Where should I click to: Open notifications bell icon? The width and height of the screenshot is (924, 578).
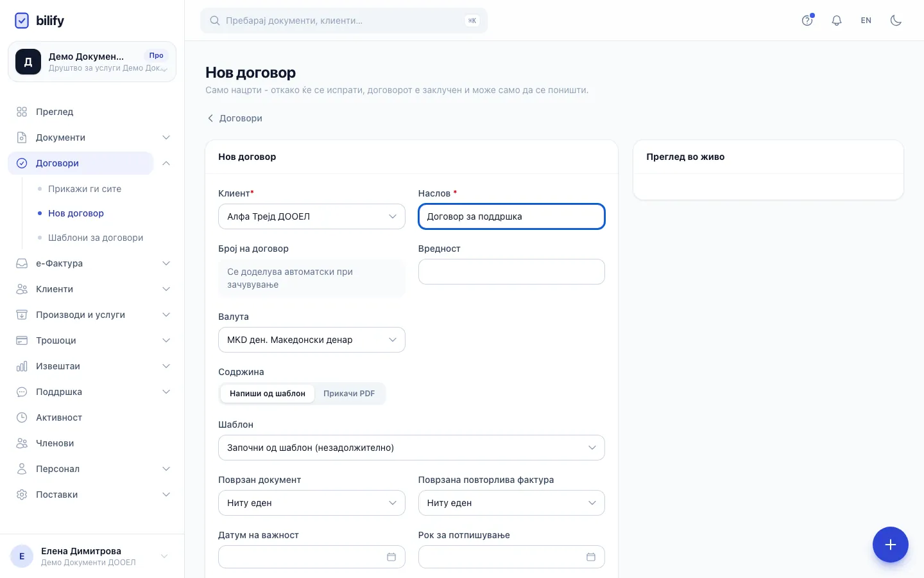pos(837,21)
